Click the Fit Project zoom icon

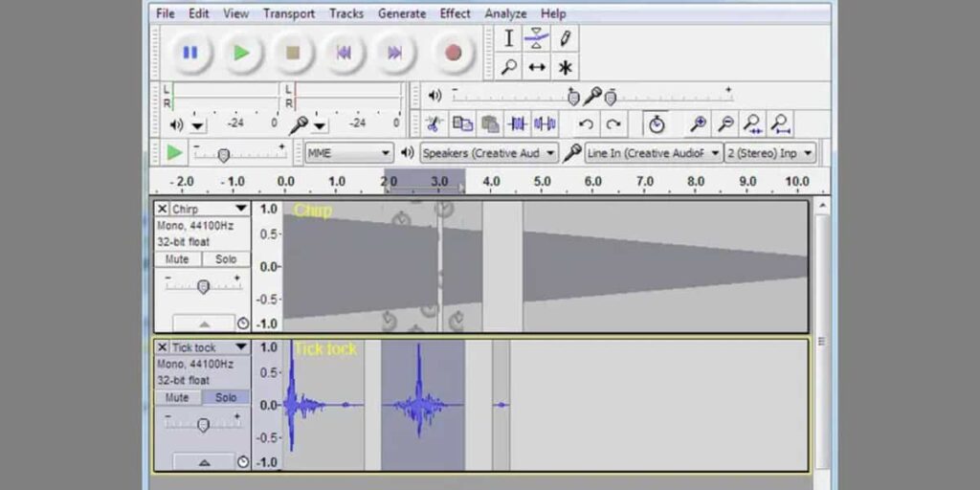tap(781, 123)
